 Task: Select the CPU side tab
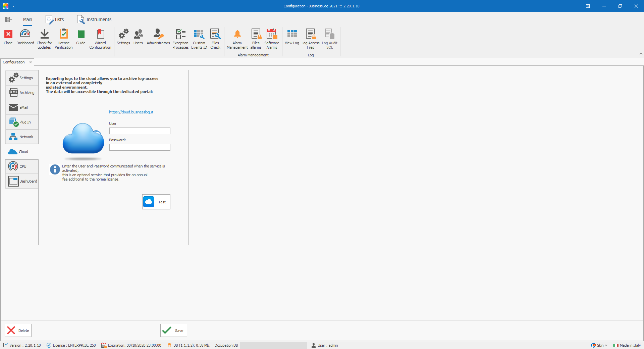click(x=22, y=166)
